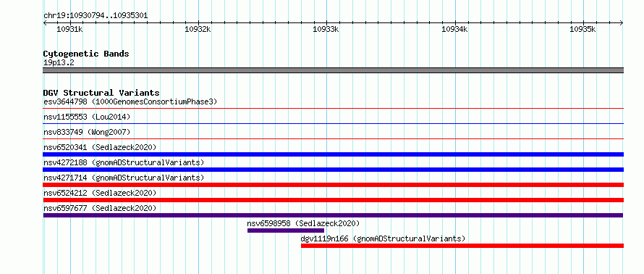Click the nsv833749 (Wong2007) label
Viewport: 644px width, 274px height.
click(87, 132)
